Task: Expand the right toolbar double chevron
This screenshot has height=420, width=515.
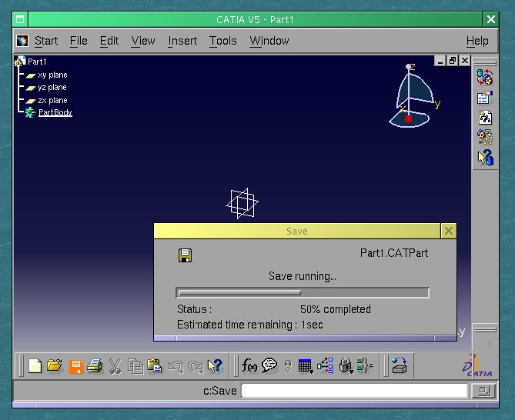Action: 490,344
